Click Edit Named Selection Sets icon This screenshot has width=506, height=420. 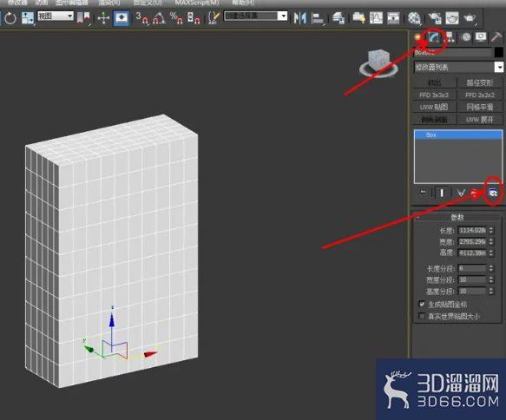coord(214,17)
